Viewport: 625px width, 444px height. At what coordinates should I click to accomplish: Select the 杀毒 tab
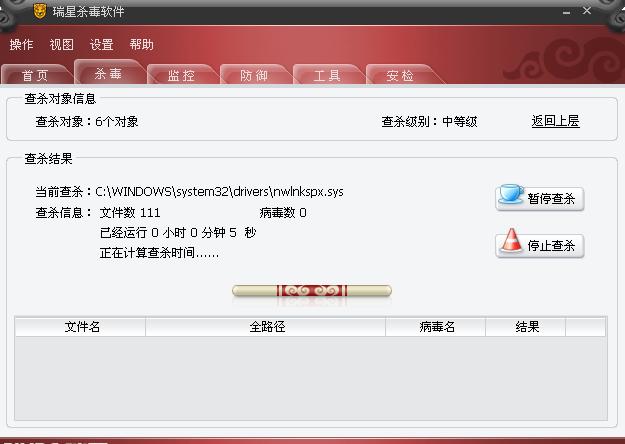pyautogui.click(x=108, y=72)
